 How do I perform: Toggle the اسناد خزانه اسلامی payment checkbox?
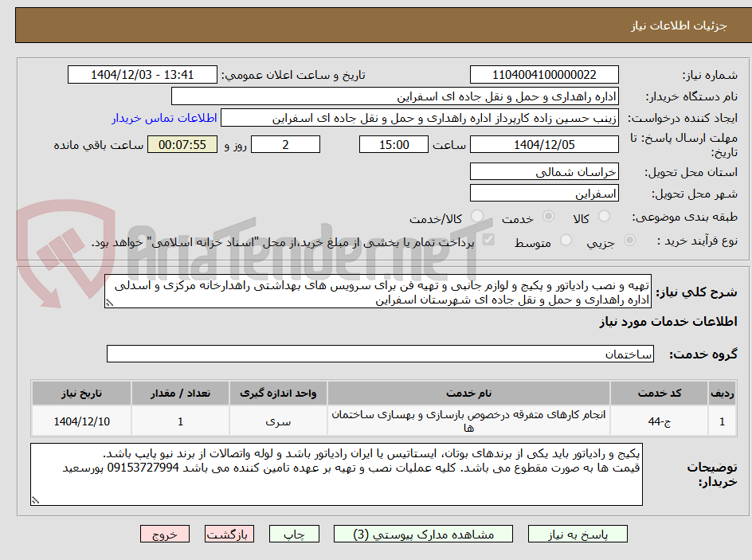coord(488,239)
